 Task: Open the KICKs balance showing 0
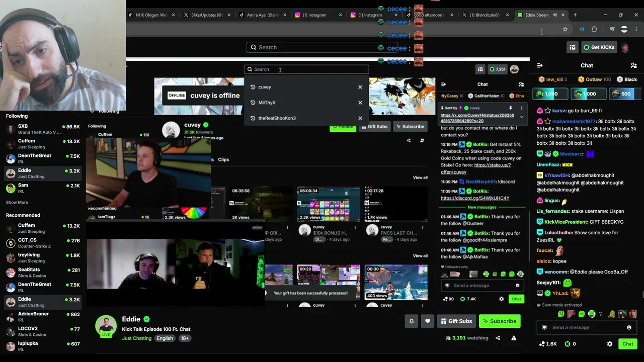coord(571,344)
